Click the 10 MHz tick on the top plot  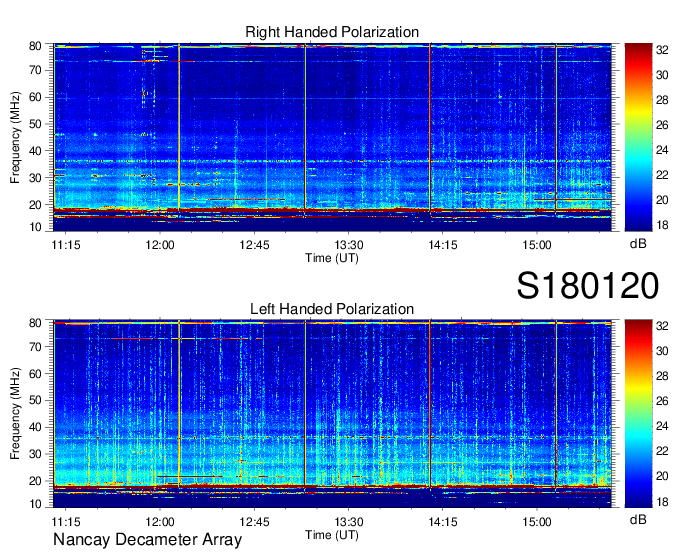tap(35, 227)
